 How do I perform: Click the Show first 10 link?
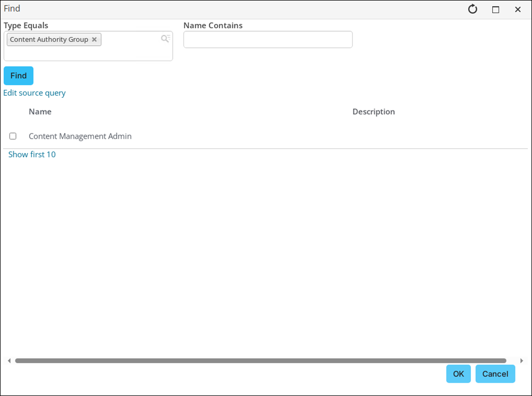click(x=32, y=154)
